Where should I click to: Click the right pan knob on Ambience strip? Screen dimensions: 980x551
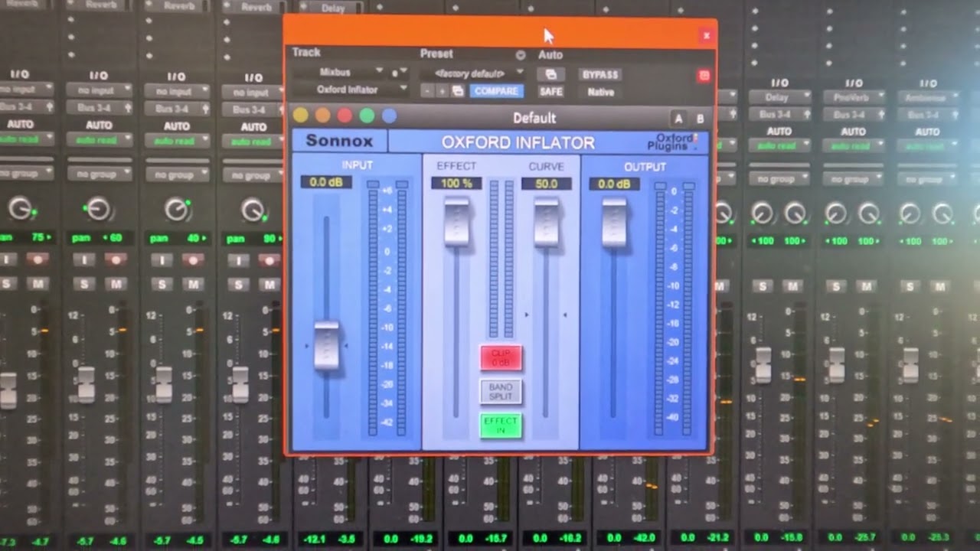coord(942,213)
